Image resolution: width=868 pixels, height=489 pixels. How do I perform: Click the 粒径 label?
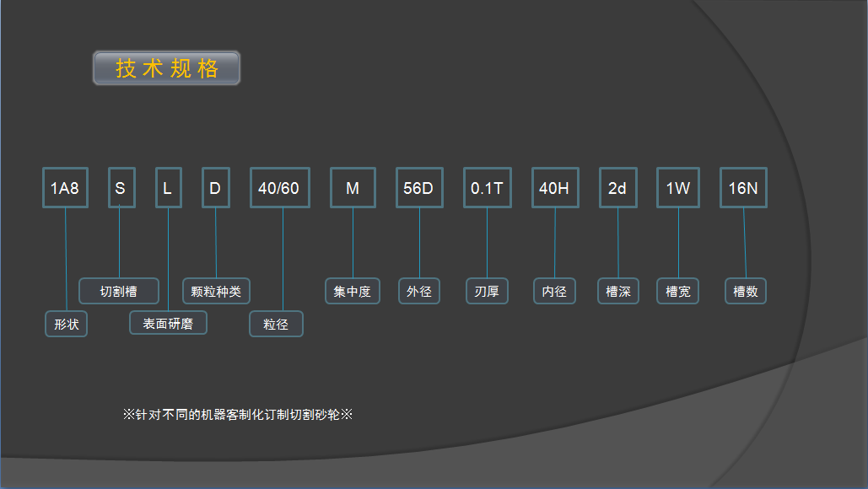276,324
